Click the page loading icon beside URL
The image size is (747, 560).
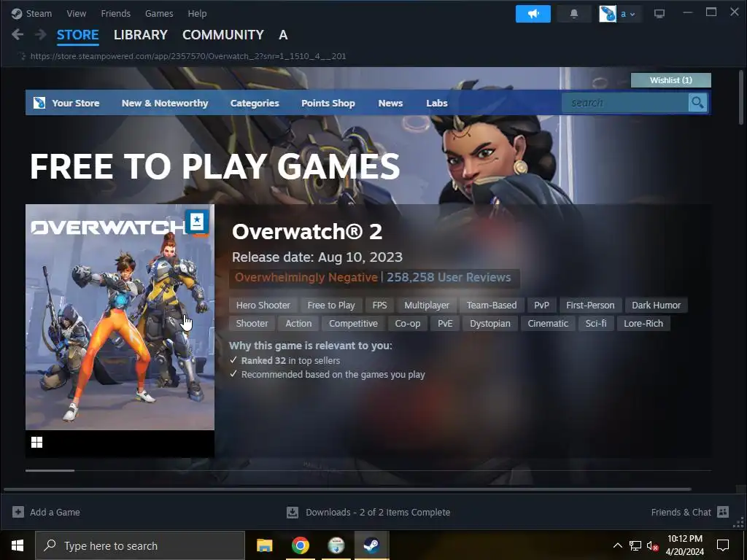23,56
